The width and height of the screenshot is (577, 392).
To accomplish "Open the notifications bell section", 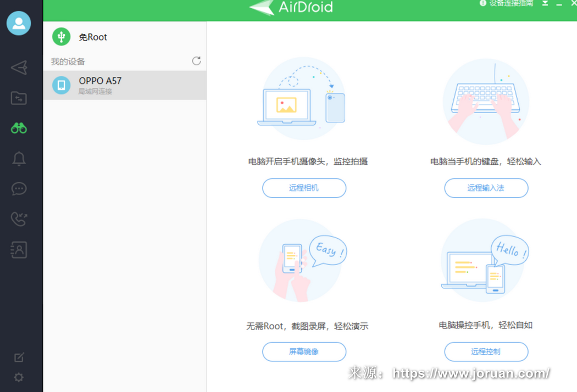I will (19, 159).
